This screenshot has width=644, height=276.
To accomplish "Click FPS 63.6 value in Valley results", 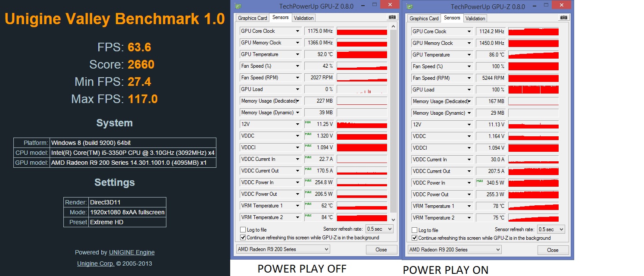I will click(x=139, y=47).
